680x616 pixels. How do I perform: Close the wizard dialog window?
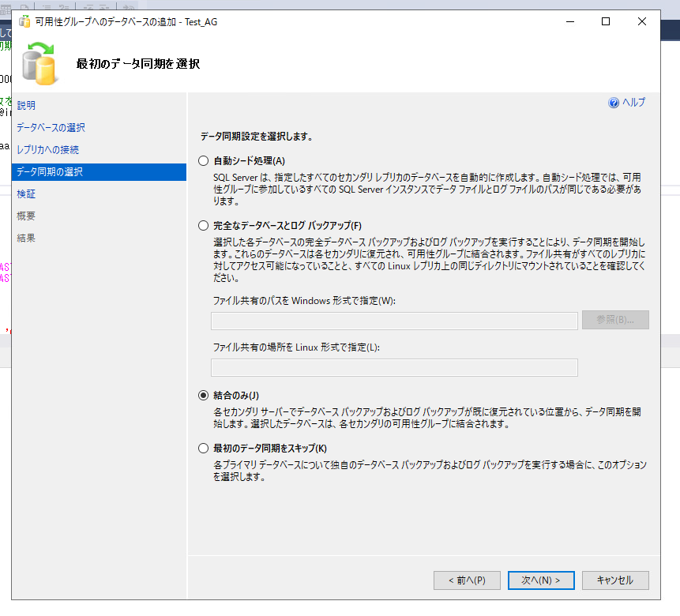tap(642, 21)
